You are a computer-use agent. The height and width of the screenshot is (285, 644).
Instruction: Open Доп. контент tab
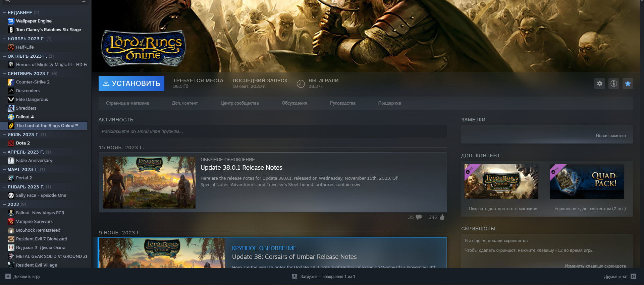coord(185,103)
